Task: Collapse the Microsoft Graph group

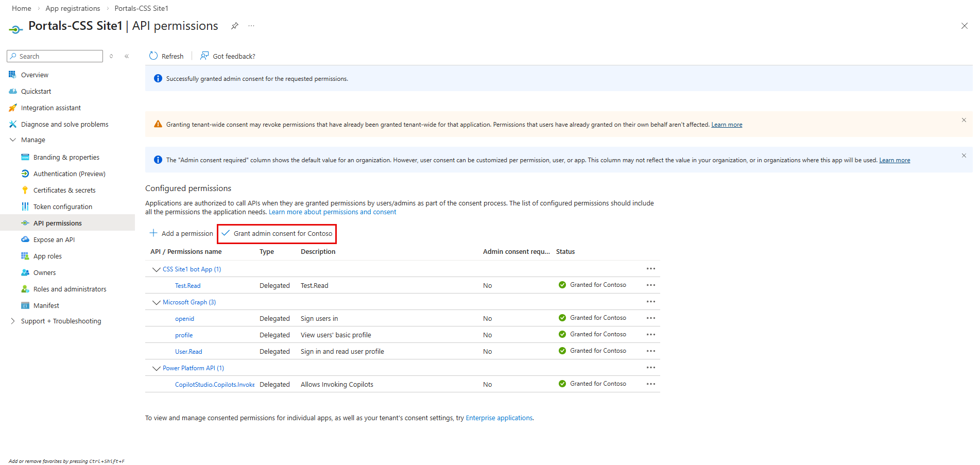Action: [x=156, y=302]
